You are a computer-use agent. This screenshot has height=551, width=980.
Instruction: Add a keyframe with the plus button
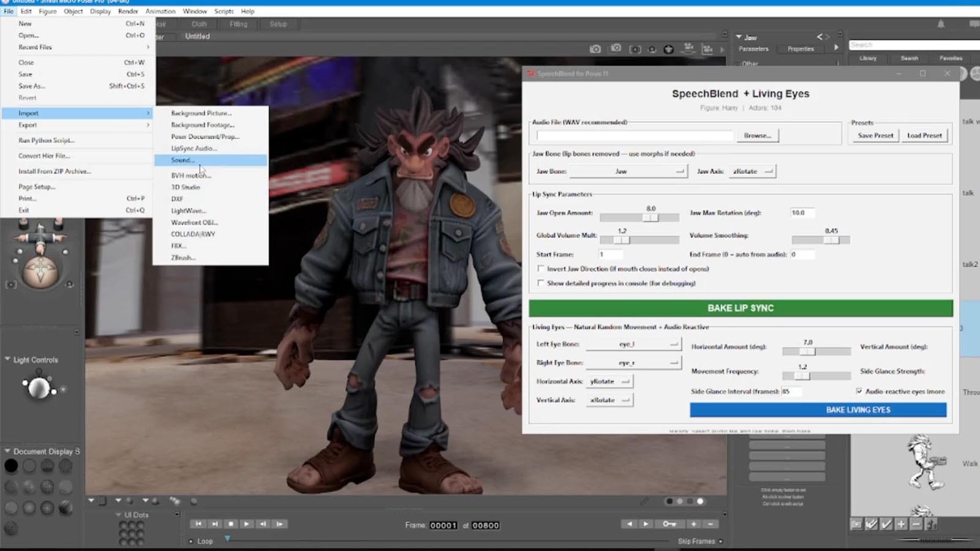(x=693, y=524)
